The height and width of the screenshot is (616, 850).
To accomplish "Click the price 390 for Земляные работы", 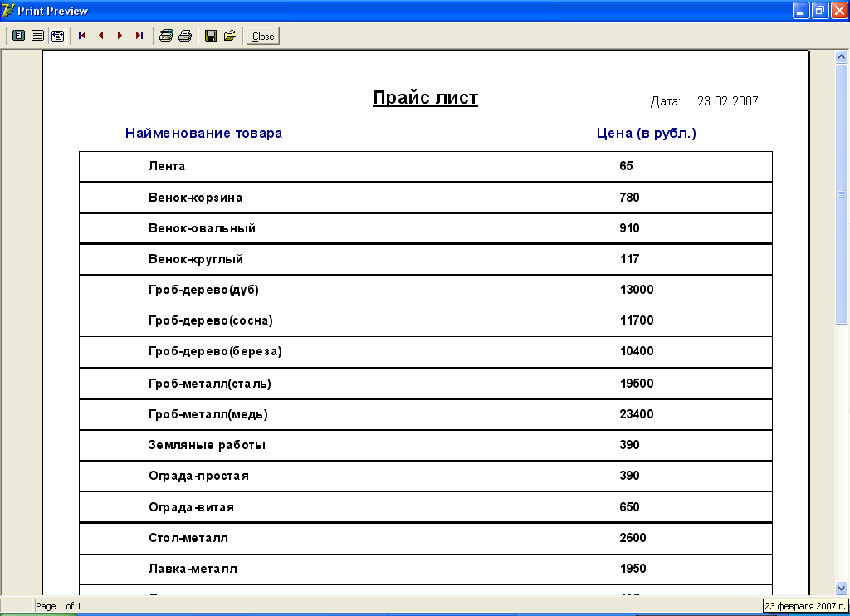I will pos(629,446).
